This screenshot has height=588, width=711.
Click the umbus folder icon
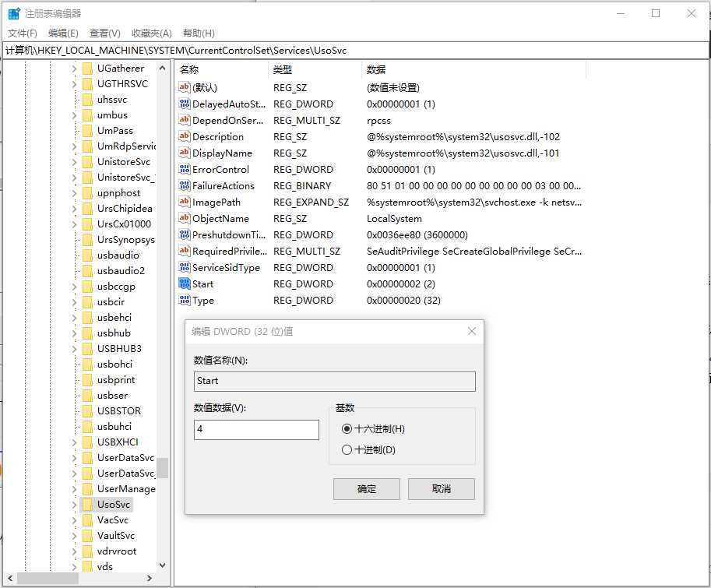[87, 115]
